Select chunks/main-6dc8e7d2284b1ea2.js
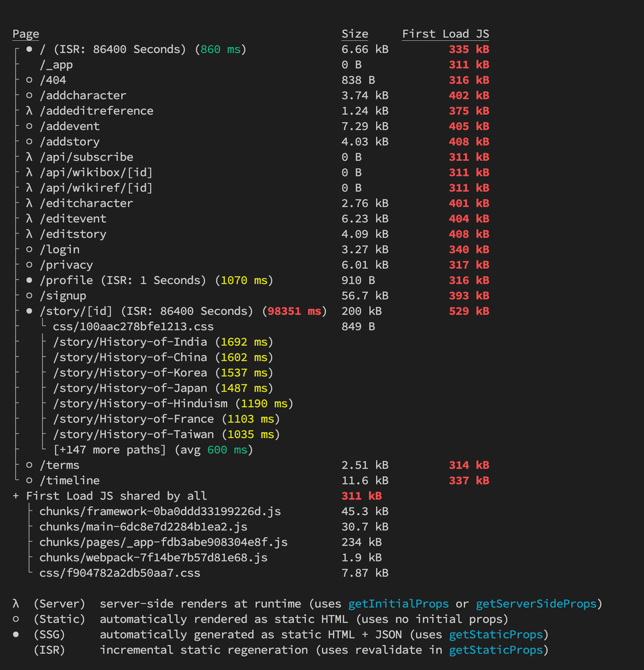Viewport: 644px width, 670px height. 143,526
